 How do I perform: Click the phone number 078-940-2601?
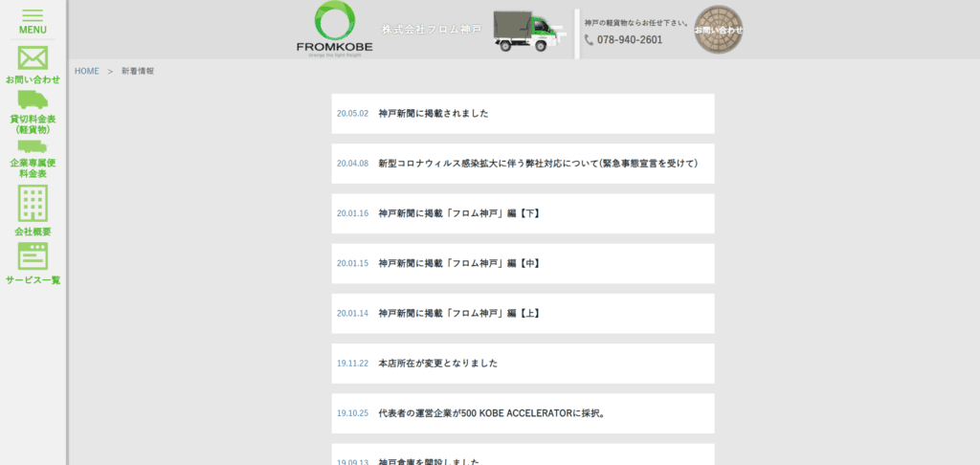click(x=629, y=40)
